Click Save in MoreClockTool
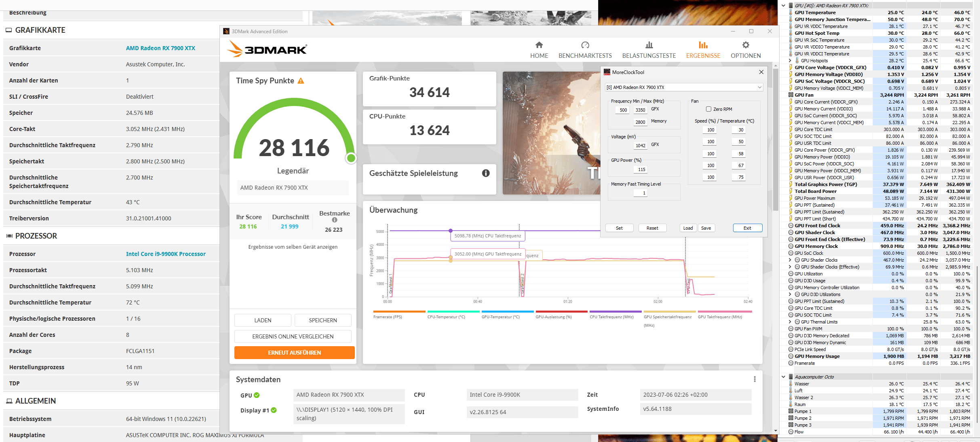980x442 pixels. 706,228
